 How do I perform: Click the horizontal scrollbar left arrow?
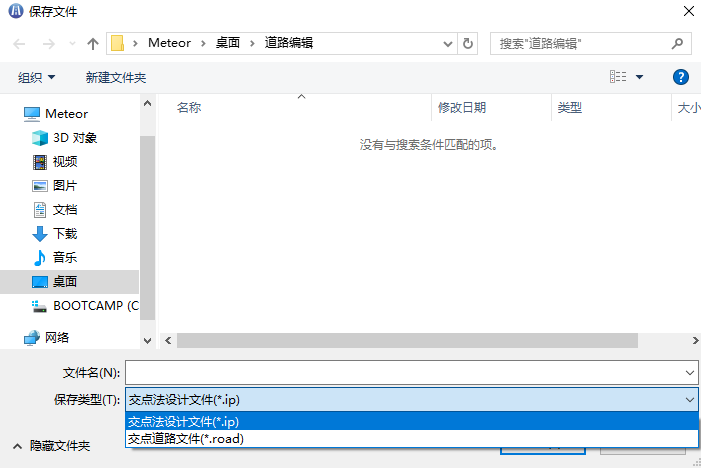(x=168, y=341)
